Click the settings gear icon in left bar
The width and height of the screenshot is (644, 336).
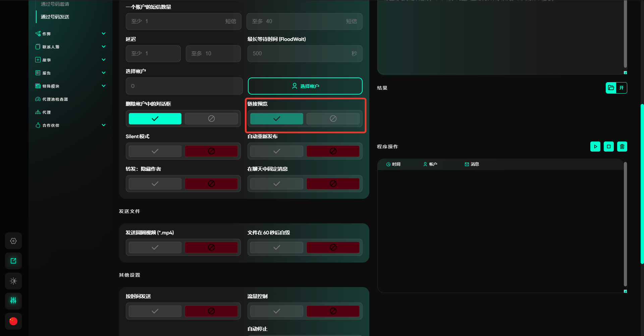(13, 241)
